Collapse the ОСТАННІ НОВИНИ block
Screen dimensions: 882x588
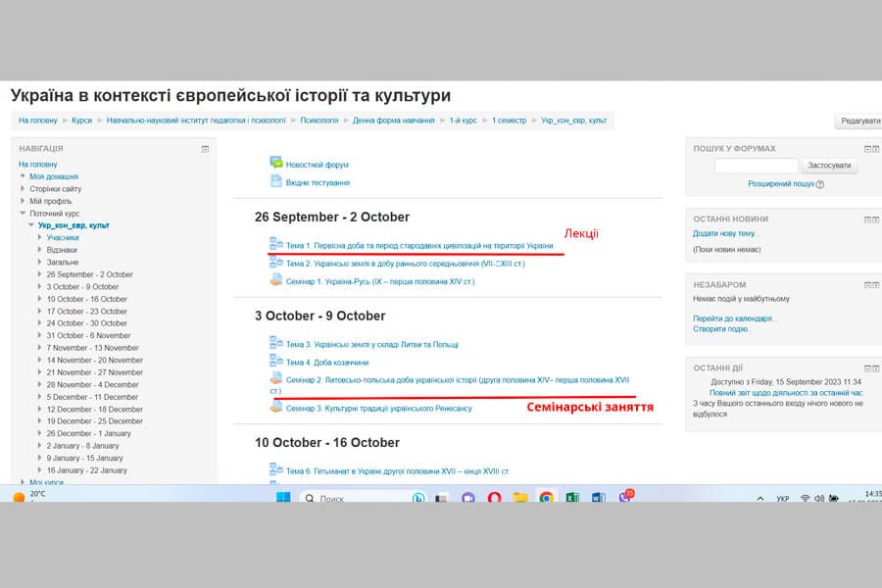click(x=867, y=220)
